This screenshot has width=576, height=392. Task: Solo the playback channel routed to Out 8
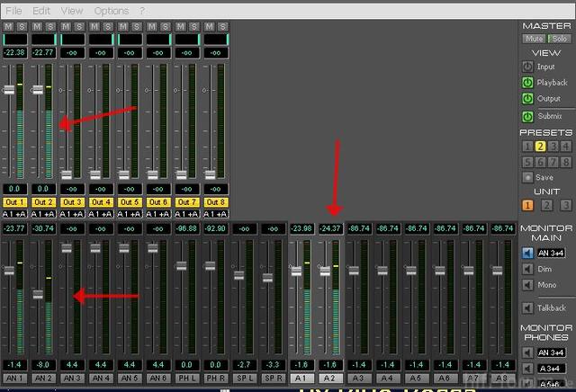pos(222,26)
